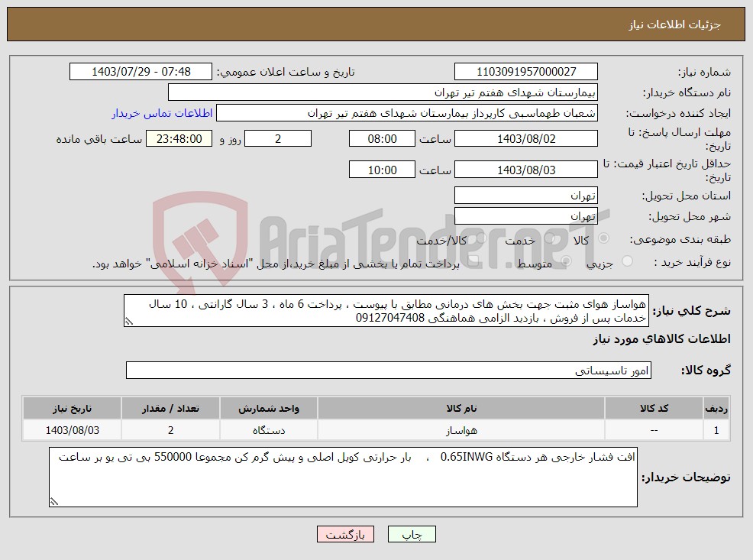The height and width of the screenshot is (560, 753).
Task: Click the resize handle of description textarea
Action: [x=128, y=322]
